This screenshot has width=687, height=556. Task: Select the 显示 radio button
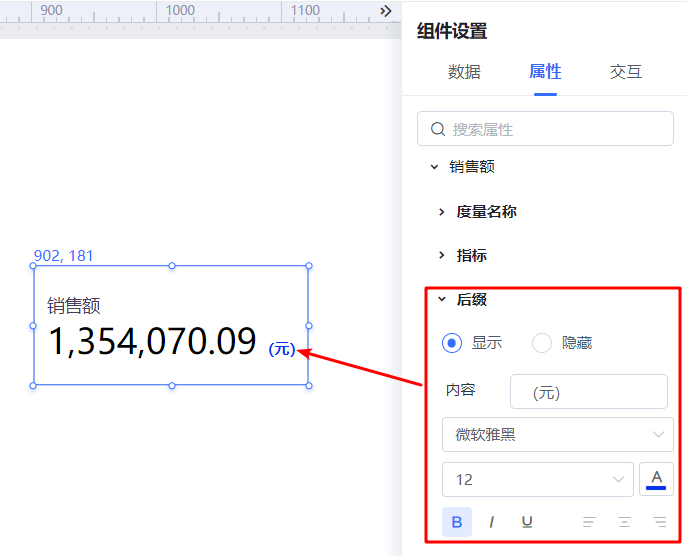click(452, 343)
